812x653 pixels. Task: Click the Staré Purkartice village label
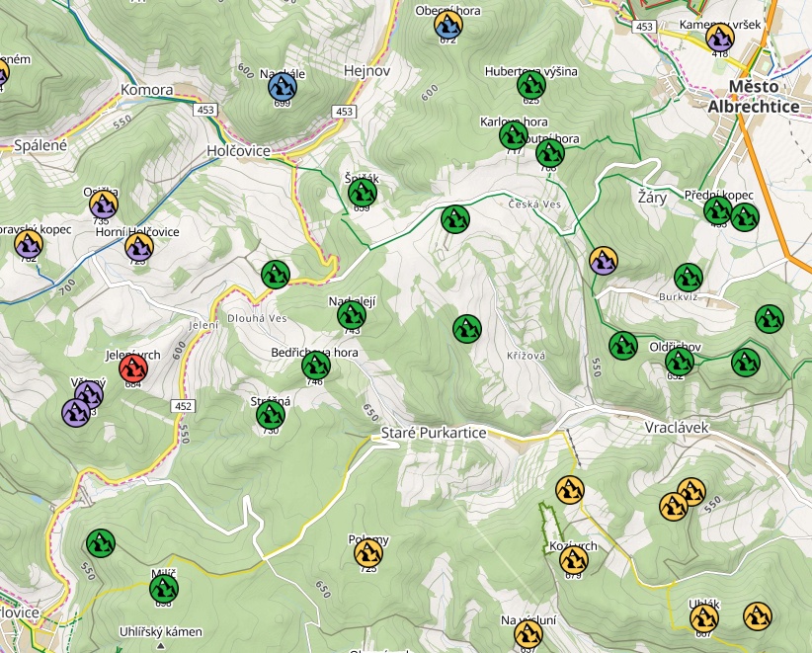[x=429, y=434]
